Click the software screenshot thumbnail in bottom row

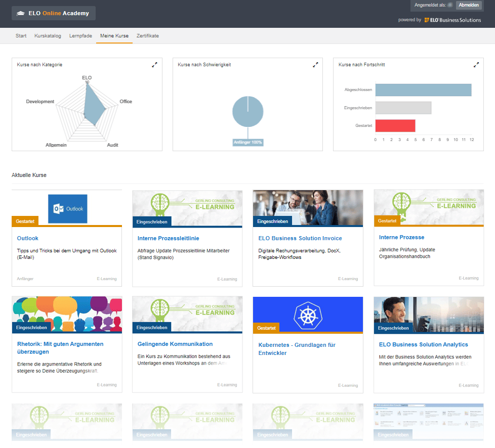pos(429,422)
